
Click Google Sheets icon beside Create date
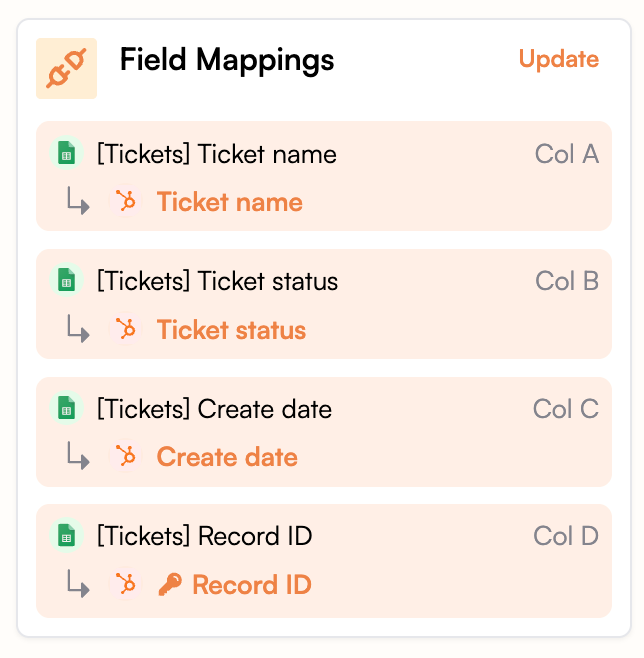[x=66, y=410]
